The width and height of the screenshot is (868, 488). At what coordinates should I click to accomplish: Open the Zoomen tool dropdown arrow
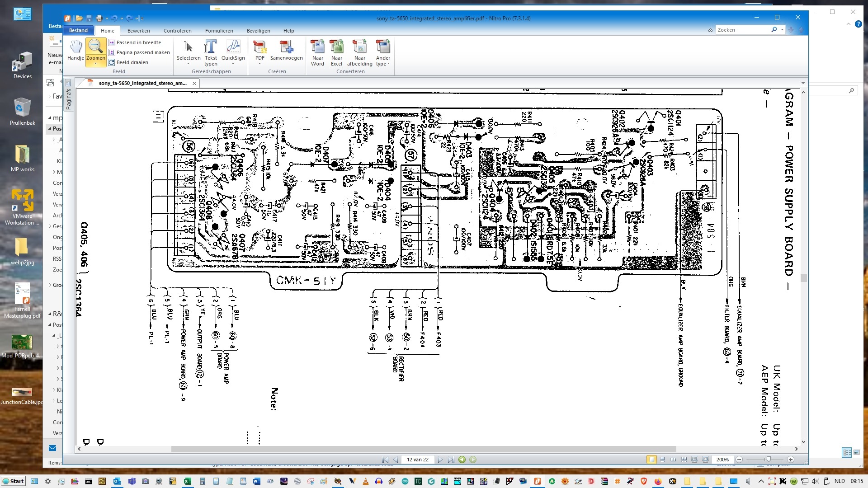95,64
